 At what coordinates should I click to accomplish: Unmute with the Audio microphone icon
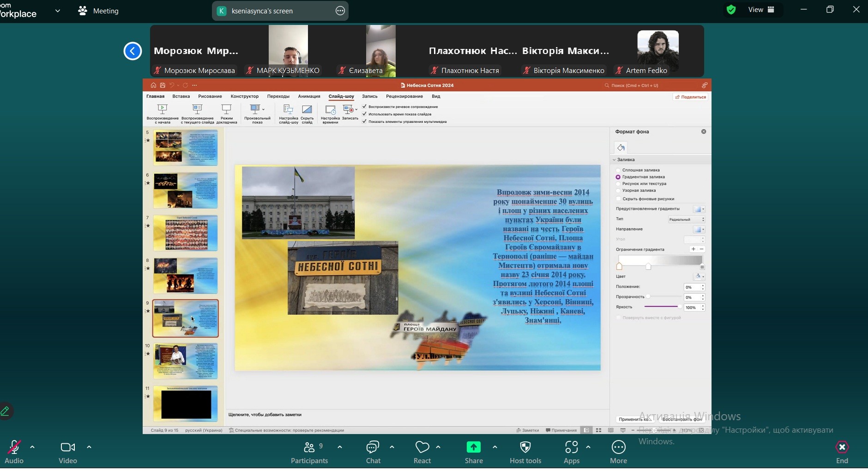[x=14, y=447]
